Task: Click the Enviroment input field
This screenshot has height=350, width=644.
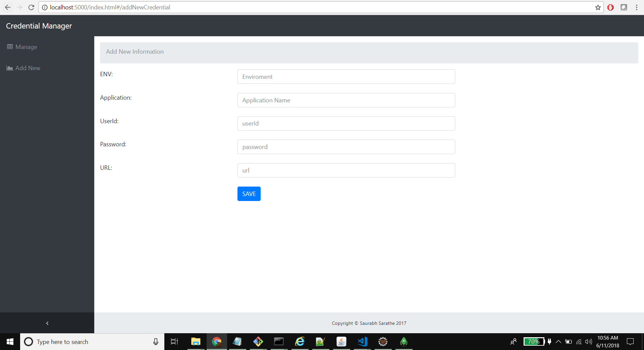Action: (346, 77)
